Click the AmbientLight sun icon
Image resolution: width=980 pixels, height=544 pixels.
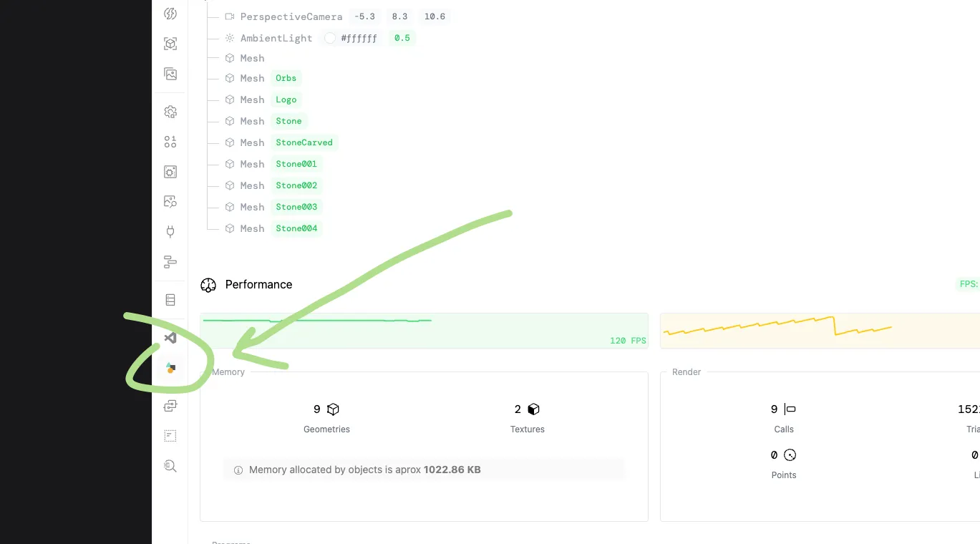[230, 38]
